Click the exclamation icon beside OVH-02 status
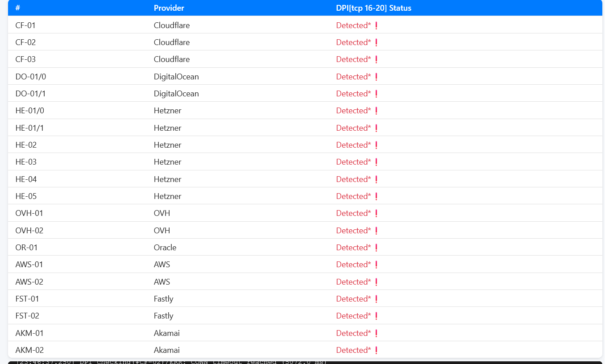The width and height of the screenshot is (605, 364). pos(376,231)
